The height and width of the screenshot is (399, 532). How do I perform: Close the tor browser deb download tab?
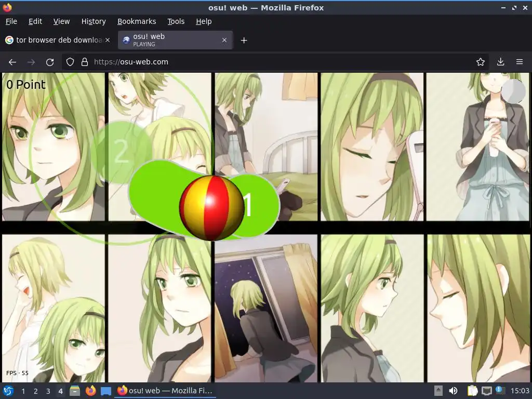108,40
